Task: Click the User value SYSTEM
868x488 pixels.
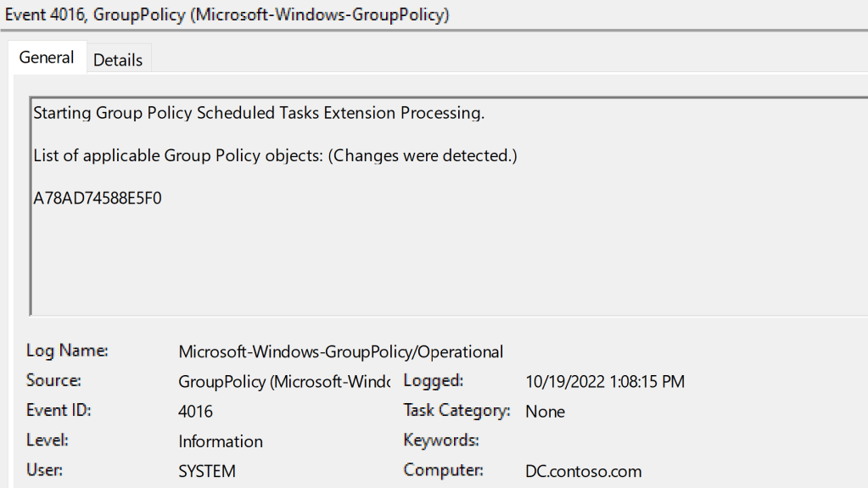Action: 207,471
